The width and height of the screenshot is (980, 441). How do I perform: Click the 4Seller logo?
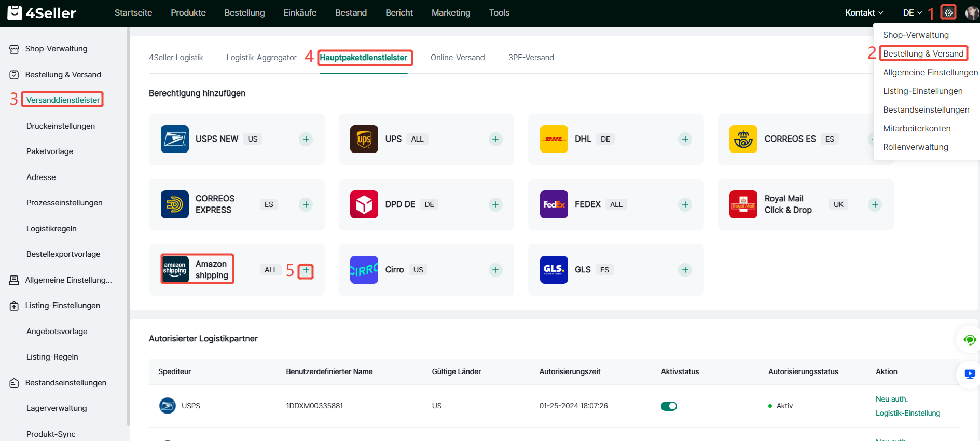(42, 13)
